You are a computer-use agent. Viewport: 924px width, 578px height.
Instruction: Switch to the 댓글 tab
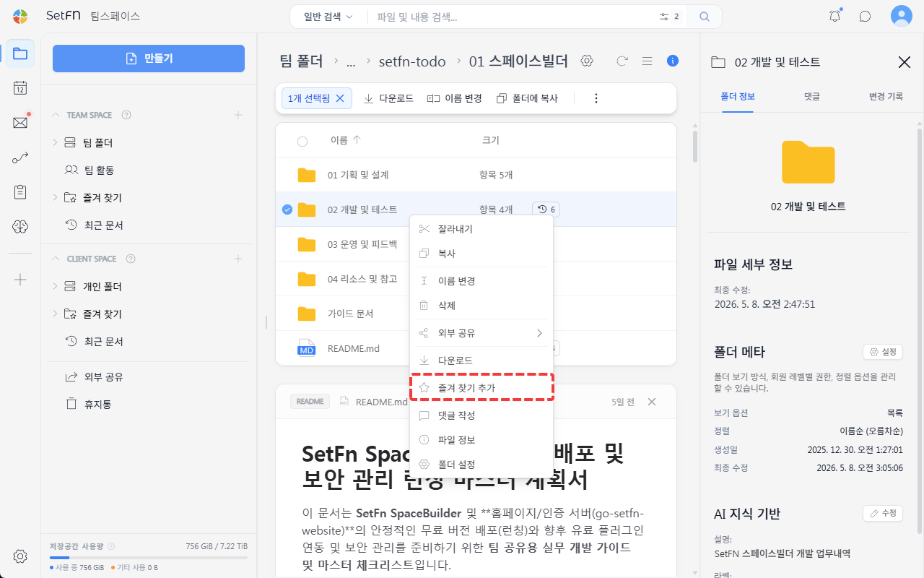[x=812, y=96]
